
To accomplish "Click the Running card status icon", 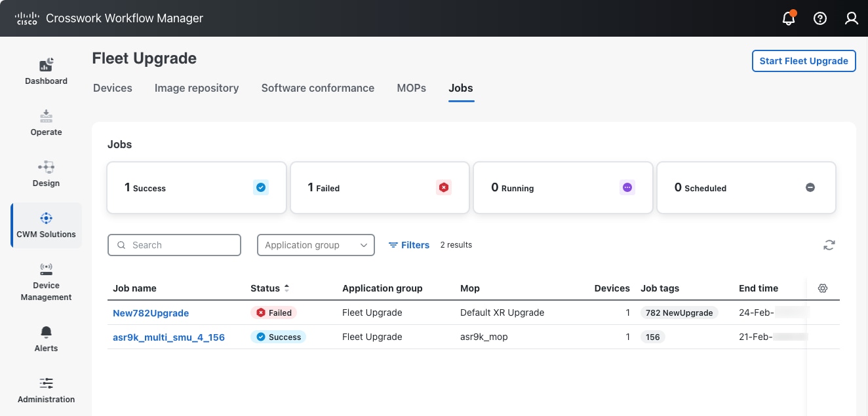I will click(x=627, y=187).
